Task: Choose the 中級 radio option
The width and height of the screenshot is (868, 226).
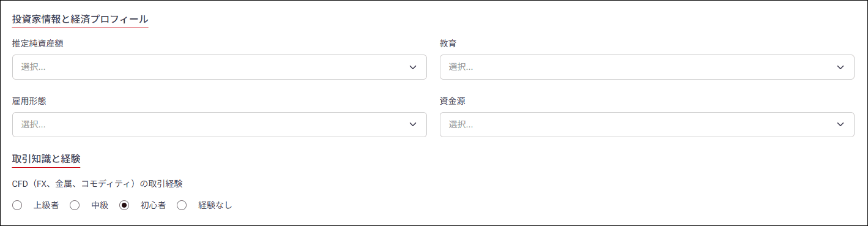Action: click(x=75, y=205)
